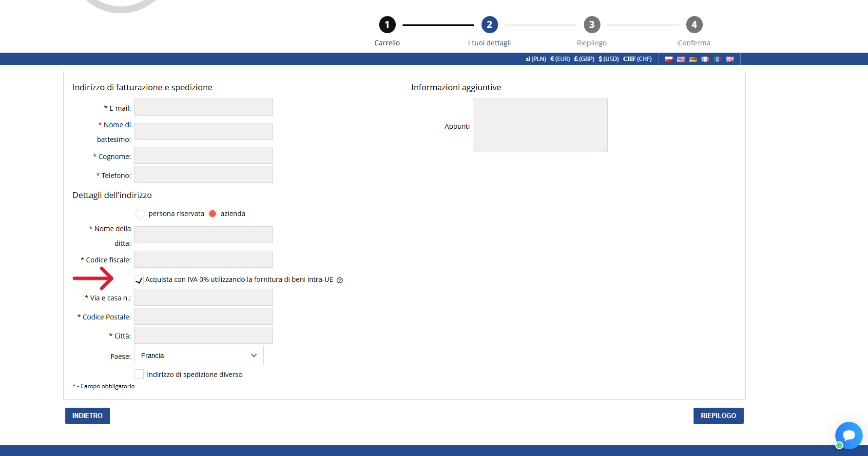Open the Paese dropdown showing Francia
The height and width of the screenshot is (456, 868).
(x=198, y=356)
